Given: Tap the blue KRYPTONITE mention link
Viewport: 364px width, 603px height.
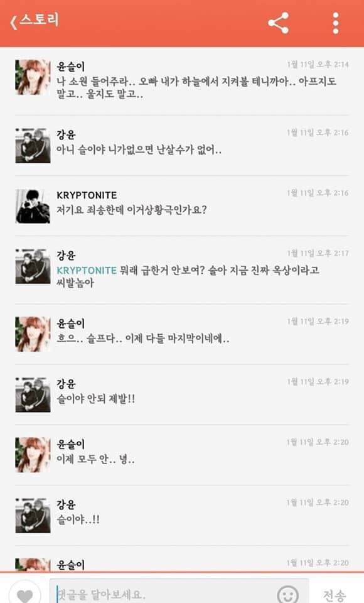Looking at the screenshot, I should (x=87, y=270).
